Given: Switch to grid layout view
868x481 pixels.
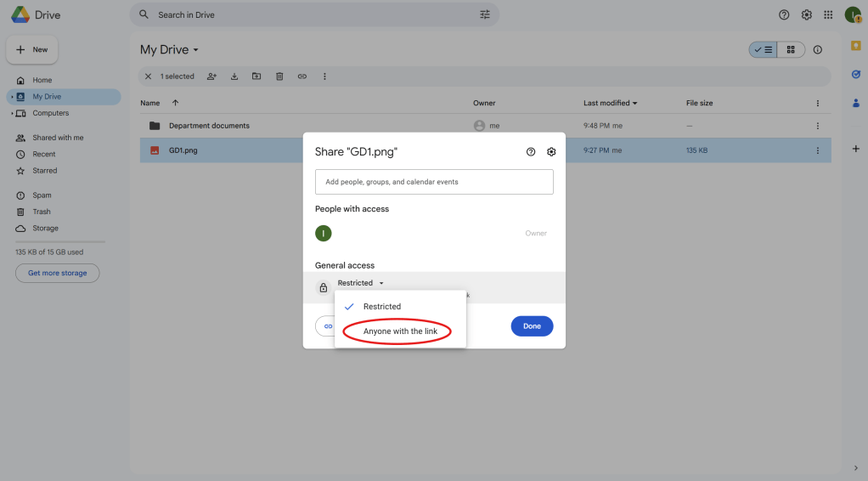Looking at the screenshot, I should pos(791,50).
